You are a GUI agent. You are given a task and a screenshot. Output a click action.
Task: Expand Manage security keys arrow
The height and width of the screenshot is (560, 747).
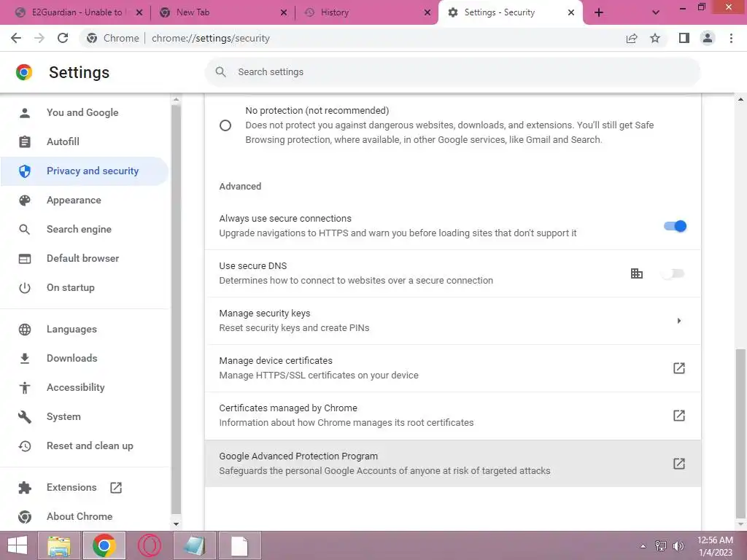[679, 321]
